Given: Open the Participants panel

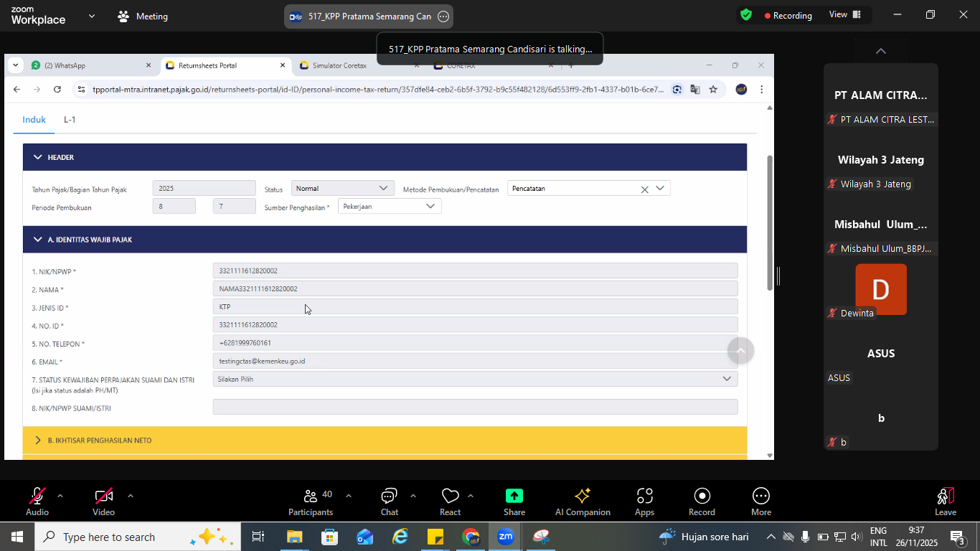Looking at the screenshot, I should (x=310, y=496).
